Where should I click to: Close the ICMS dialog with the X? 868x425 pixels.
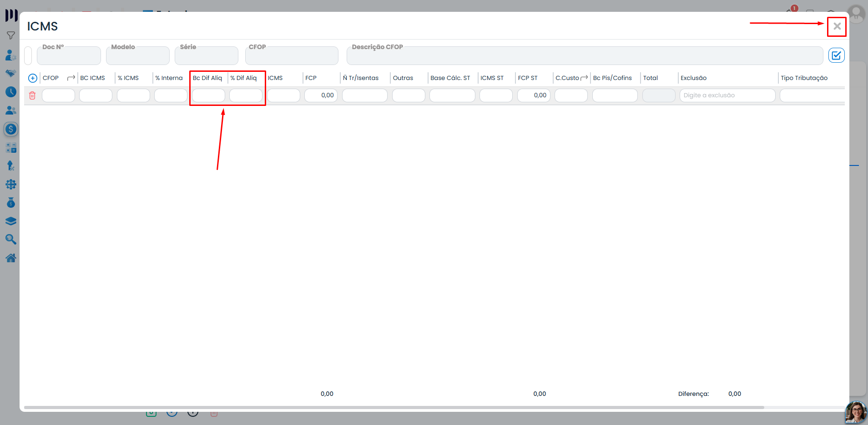coord(837,26)
